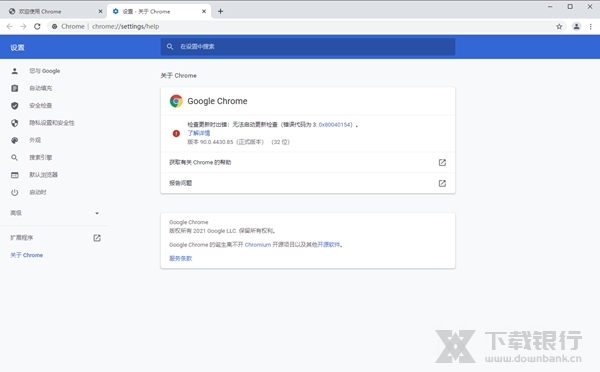600x372 pixels.
Task: Click the magnifier icon in settings search
Action: 170,47
